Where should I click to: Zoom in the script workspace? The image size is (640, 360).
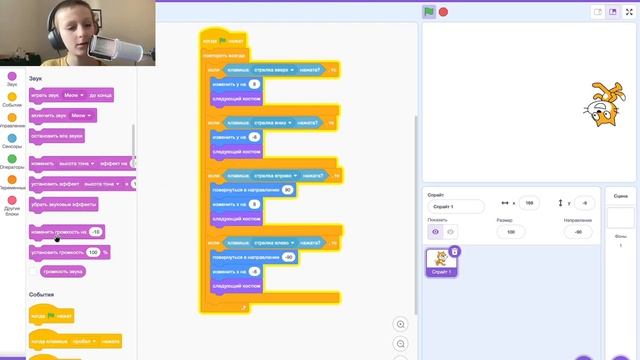(x=400, y=324)
